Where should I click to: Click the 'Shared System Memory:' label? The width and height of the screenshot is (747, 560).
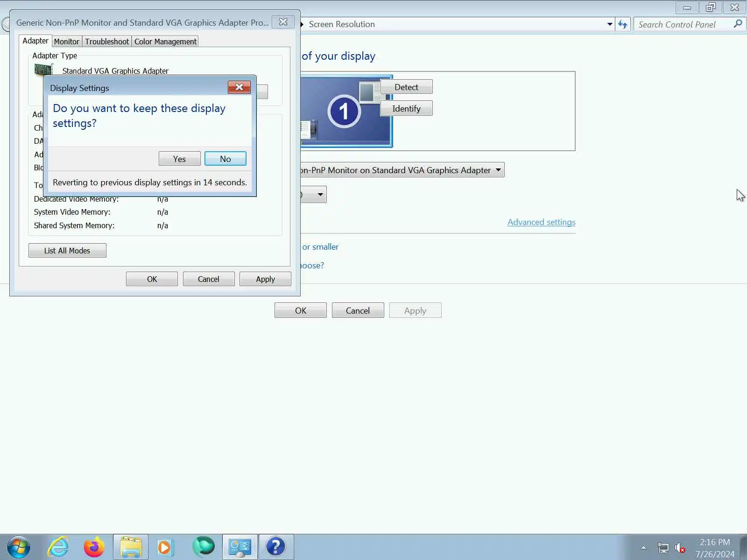[x=74, y=225]
